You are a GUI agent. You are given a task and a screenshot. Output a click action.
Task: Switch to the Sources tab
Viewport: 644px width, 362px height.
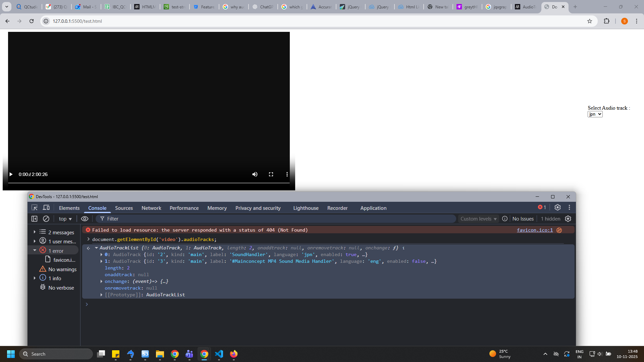[124, 208]
